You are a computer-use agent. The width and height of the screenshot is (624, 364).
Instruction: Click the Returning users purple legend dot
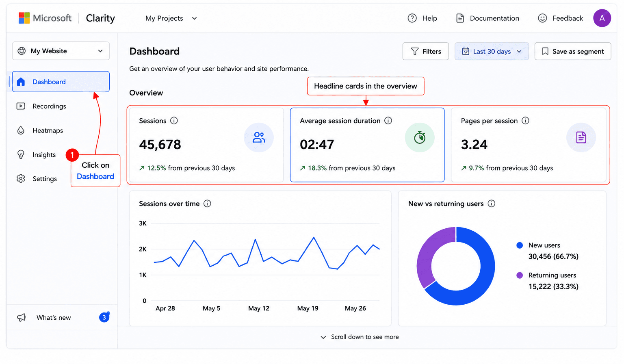click(519, 275)
